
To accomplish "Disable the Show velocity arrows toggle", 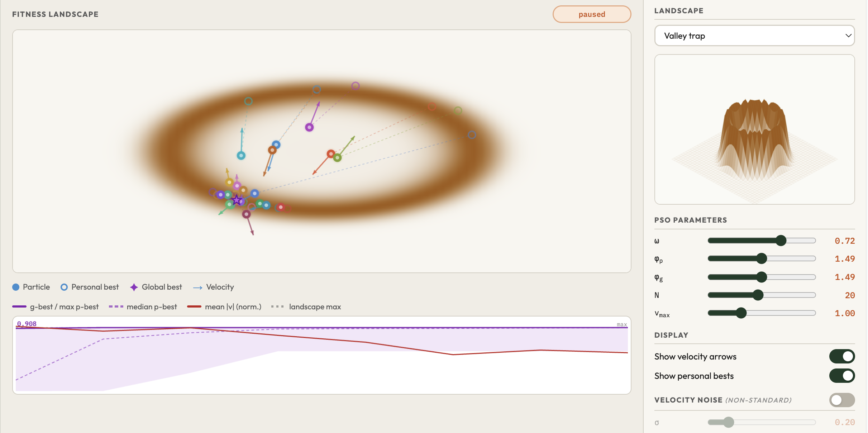I will [x=841, y=356].
